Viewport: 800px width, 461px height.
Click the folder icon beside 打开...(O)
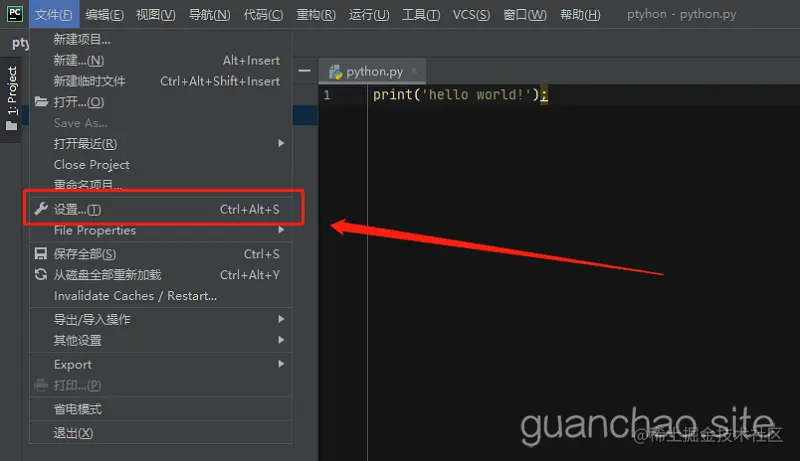tap(41, 101)
